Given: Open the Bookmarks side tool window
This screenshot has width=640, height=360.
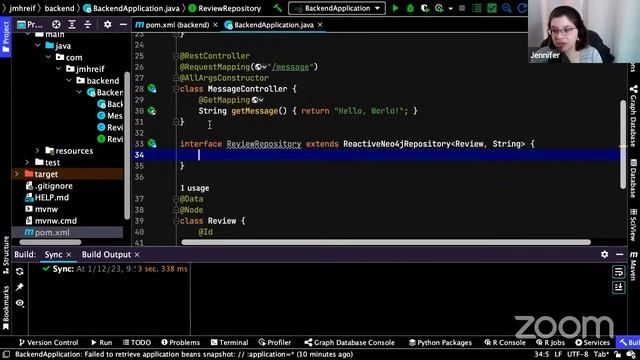Looking at the screenshot, I should [x=6, y=308].
